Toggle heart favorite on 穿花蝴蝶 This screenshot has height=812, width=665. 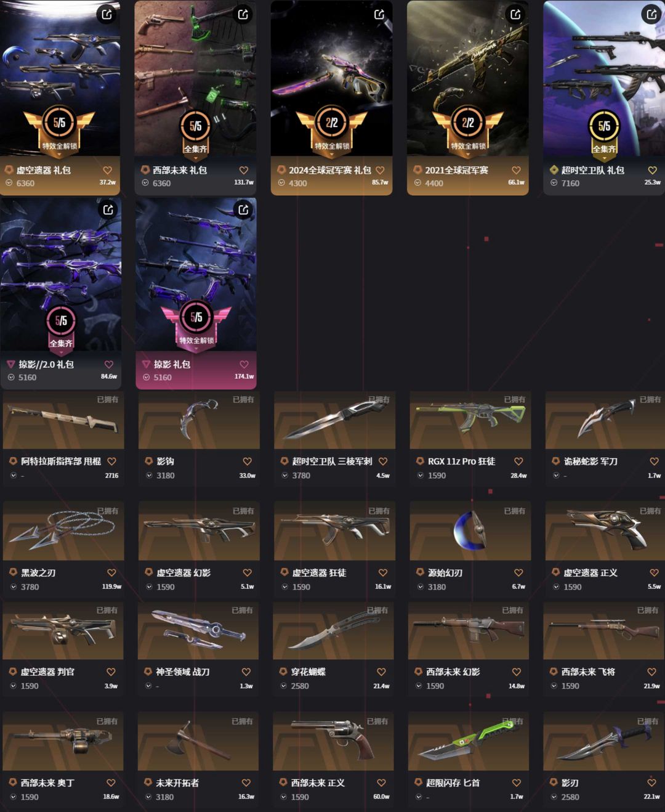(381, 672)
